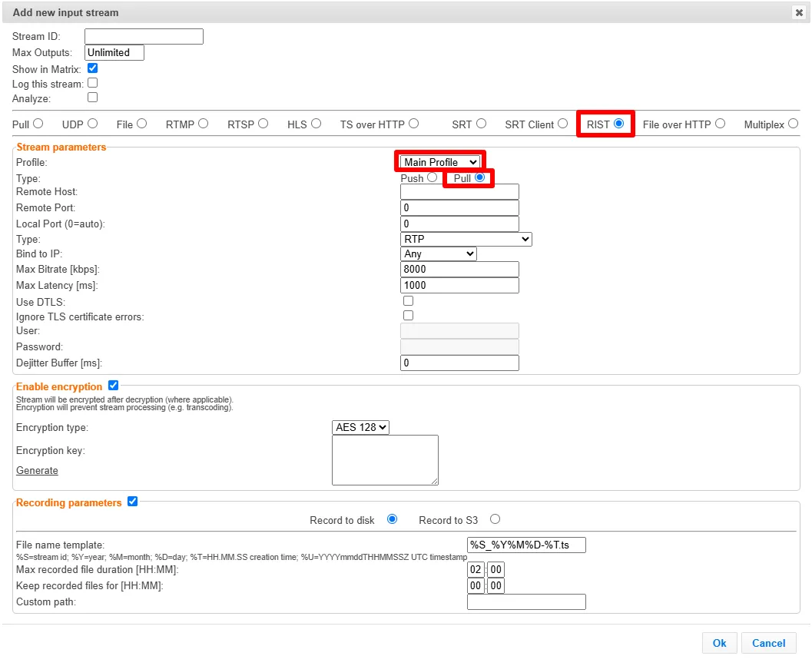Expand the RTP type dropdown
The width and height of the screenshot is (812, 666).
[466, 239]
